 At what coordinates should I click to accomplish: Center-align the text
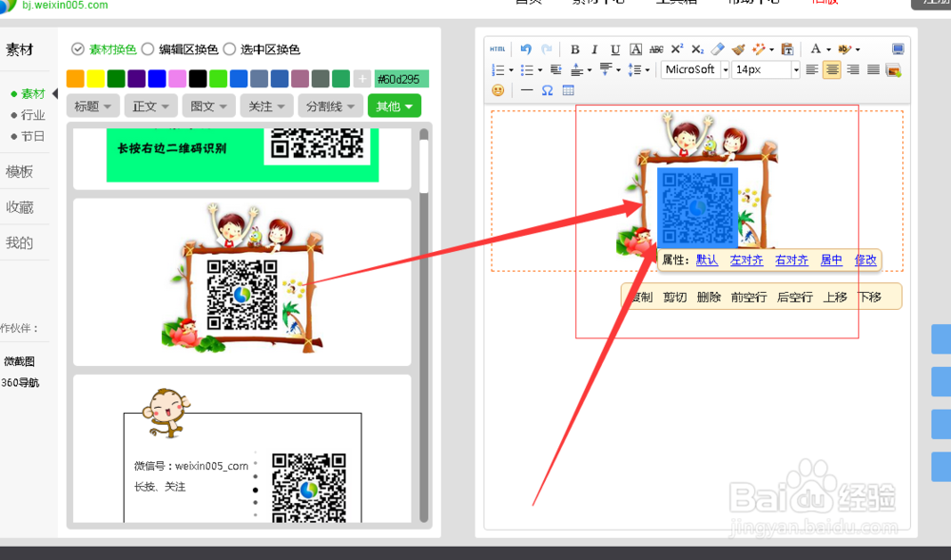click(832, 69)
